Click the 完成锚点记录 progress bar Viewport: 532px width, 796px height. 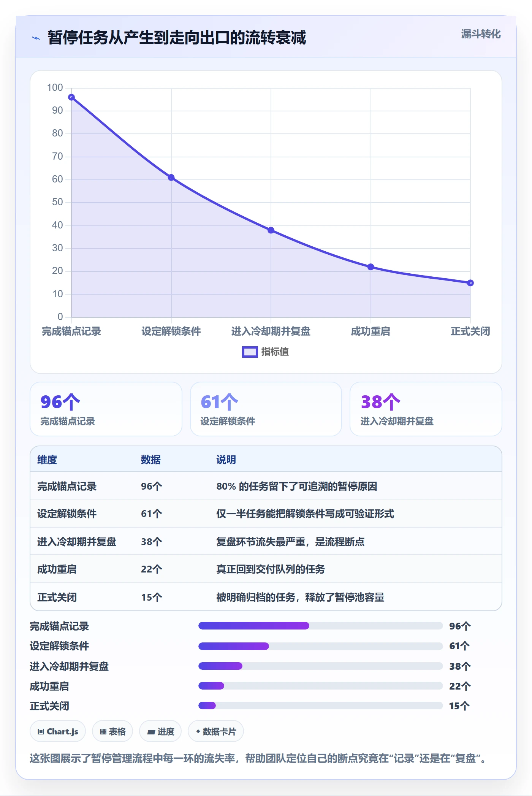(321, 626)
